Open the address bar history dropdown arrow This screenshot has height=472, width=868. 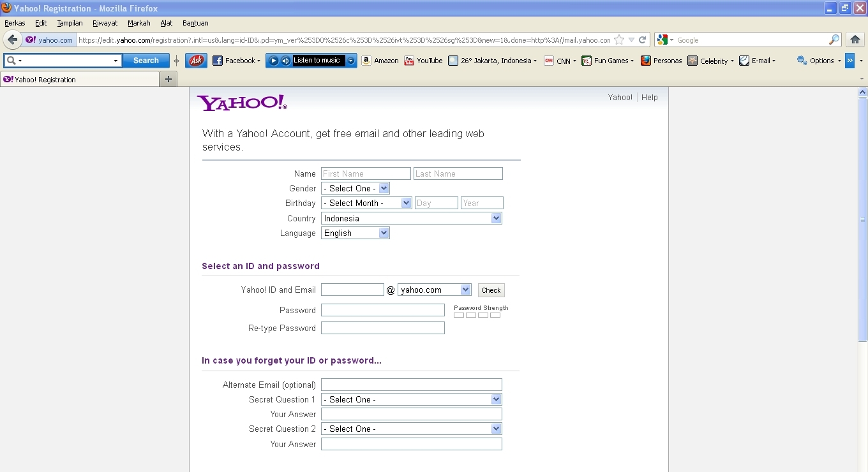pos(631,40)
